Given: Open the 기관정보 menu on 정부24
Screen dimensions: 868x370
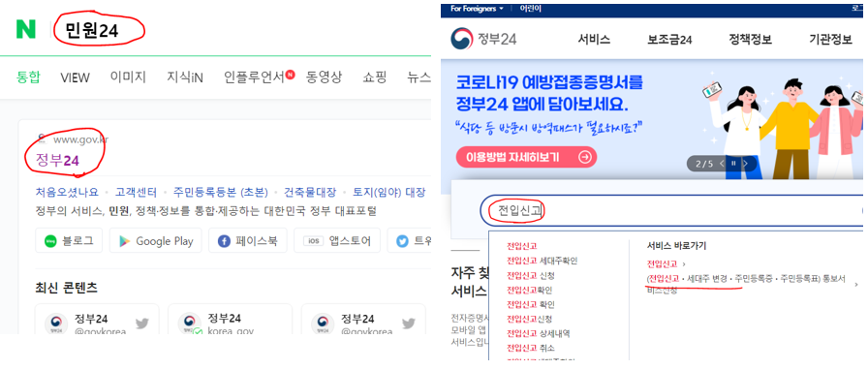Looking at the screenshot, I should point(830,40).
